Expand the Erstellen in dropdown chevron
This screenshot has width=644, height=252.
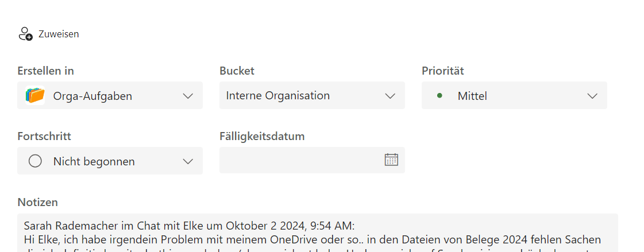point(188,96)
